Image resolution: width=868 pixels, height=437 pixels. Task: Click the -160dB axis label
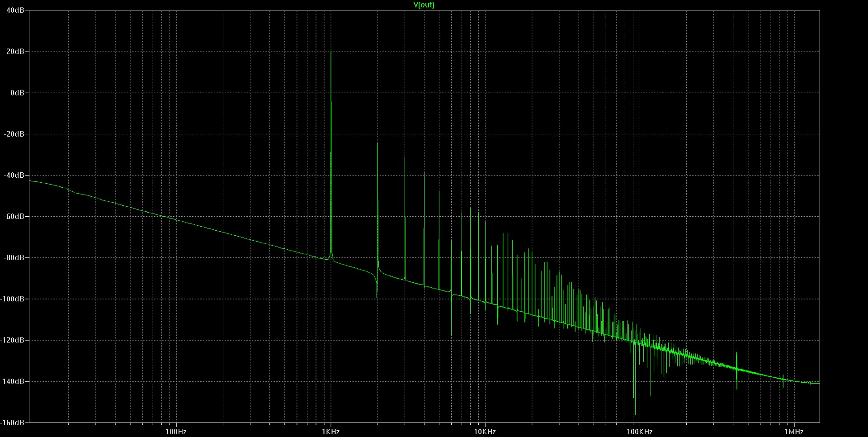[13, 423]
